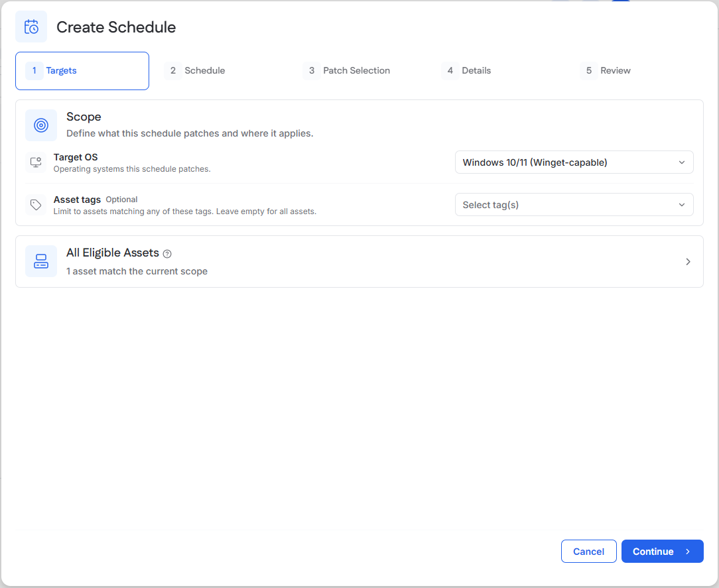Viewport: 719px width, 588px height.
Task: Click the Scope target icon
Action: click(41, 125)
